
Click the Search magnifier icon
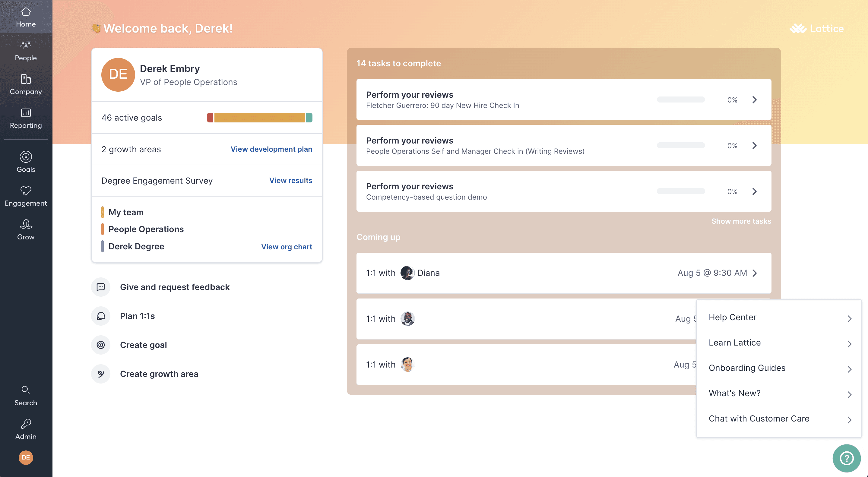tap(26, 390)
